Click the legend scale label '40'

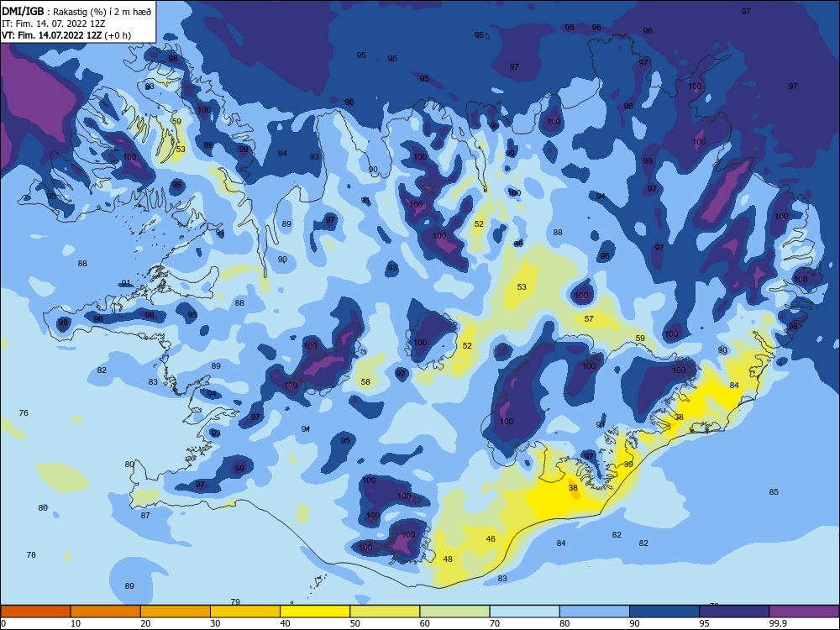point(286,623)
